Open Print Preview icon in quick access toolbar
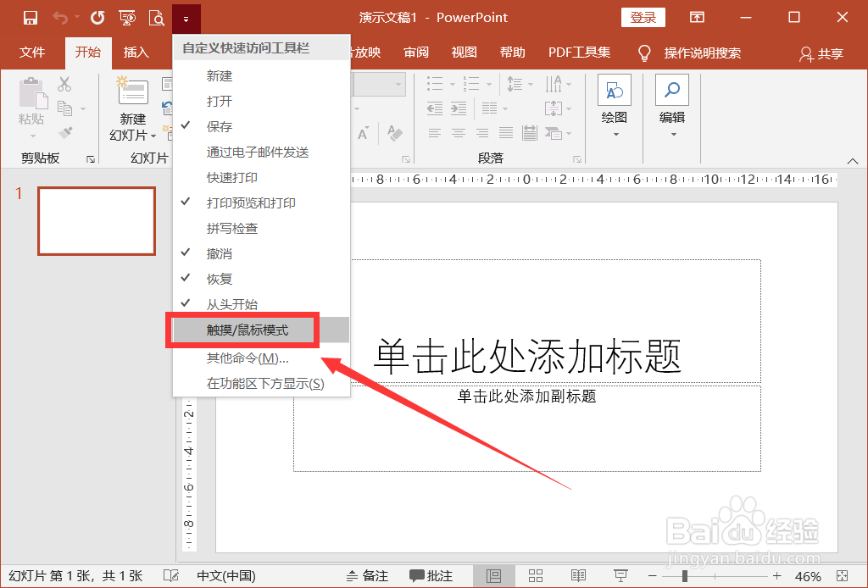Image resolution: width=868 pixels, height=588 pixels. tap(157, 19)
